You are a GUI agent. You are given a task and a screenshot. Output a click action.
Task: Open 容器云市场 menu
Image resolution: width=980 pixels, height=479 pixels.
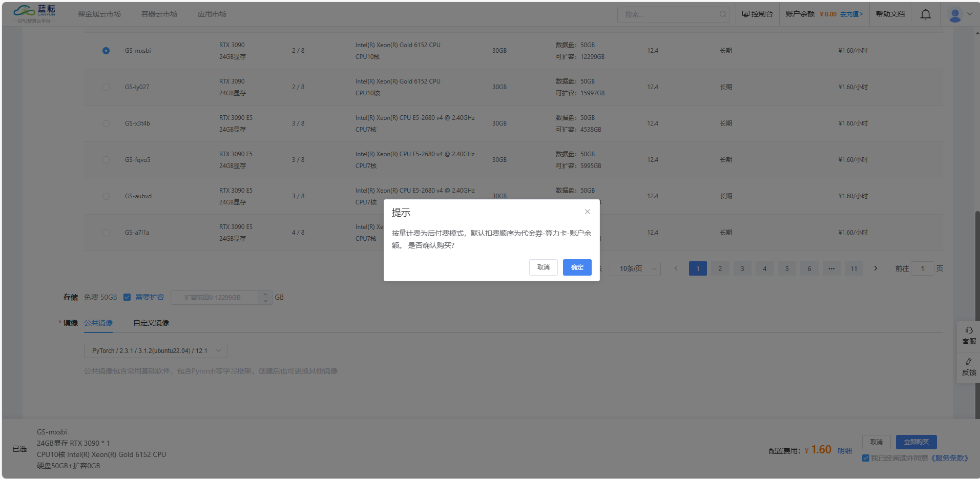[x=159, y=14]
